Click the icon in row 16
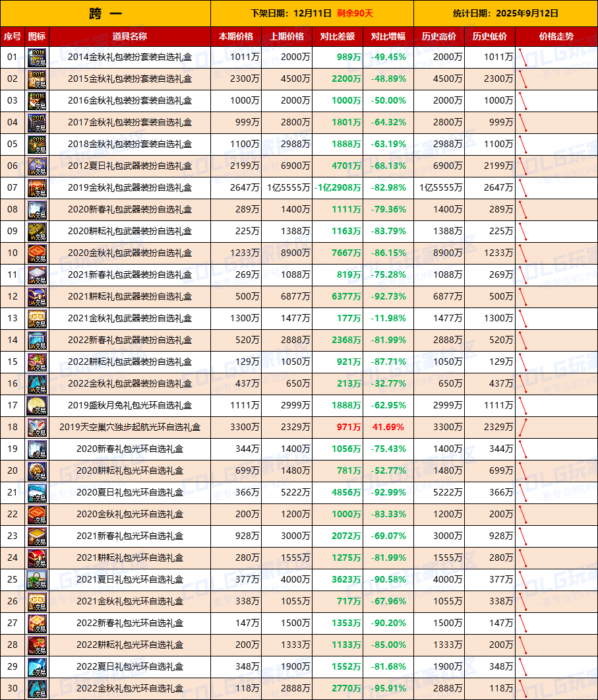 point(37,384)
